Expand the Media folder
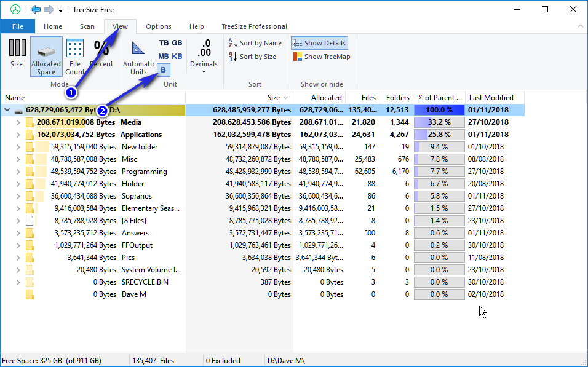The height and width of the screenshot is (367, 588). [x=18, y=122]
